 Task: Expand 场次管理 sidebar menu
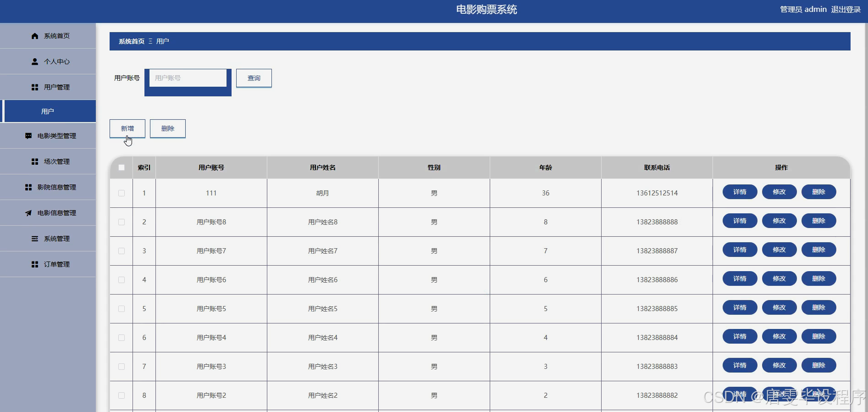point(48,161)
